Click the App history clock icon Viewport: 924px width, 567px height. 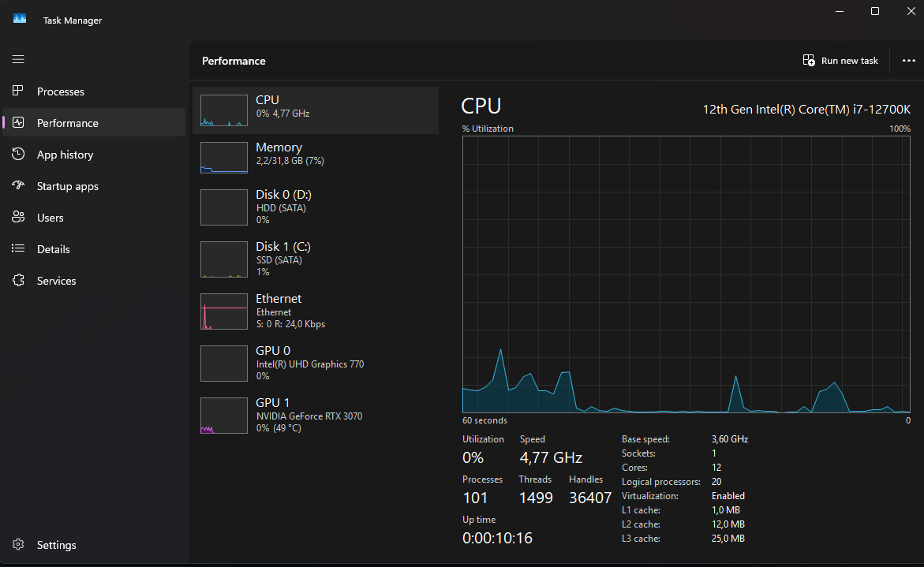tap(18, 154)
